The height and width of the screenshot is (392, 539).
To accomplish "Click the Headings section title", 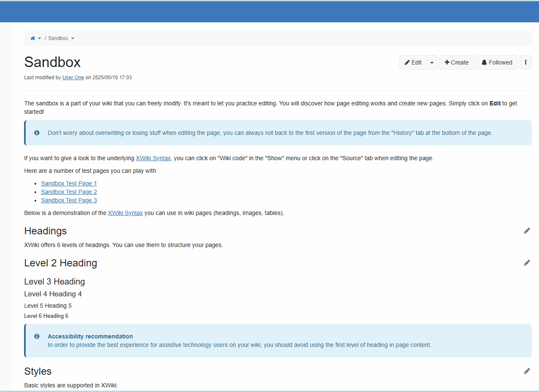I will point(46,231).
